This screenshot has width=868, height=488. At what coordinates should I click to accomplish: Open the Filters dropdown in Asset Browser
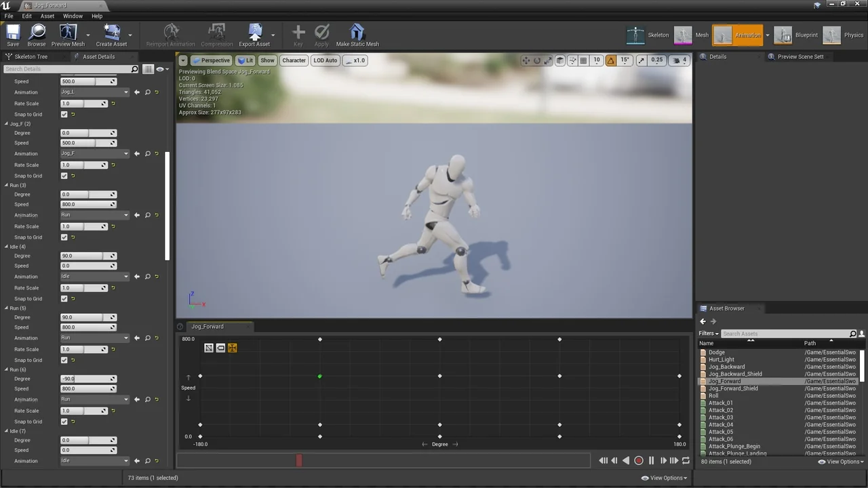click(x=708, y=333)
